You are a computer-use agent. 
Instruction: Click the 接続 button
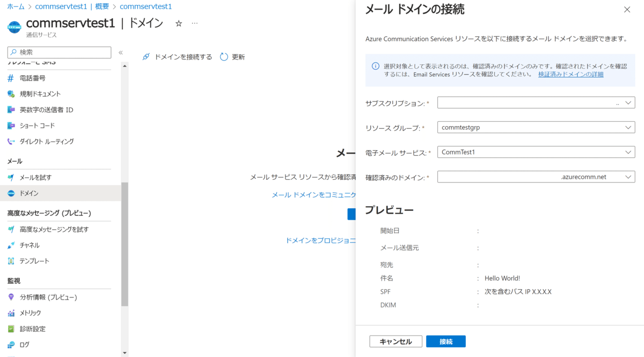pyautogui.click(x=446, y=341)
